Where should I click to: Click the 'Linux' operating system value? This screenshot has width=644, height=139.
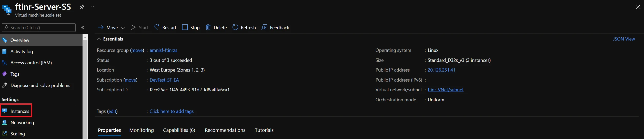point(433,50)
